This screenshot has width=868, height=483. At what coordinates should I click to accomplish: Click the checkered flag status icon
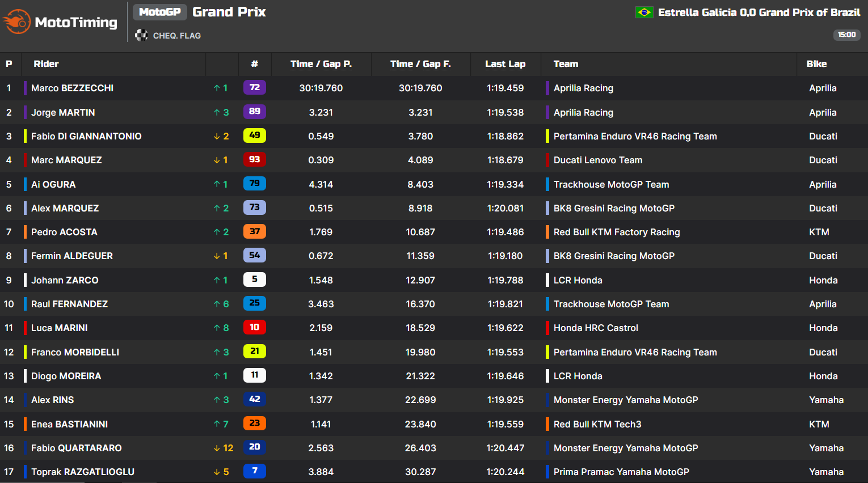[141, 35]
